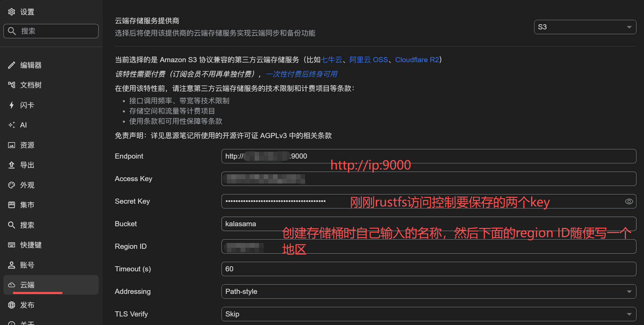
Task: Open the 集市 marketplace section
Action: click(x=27, y=205)
